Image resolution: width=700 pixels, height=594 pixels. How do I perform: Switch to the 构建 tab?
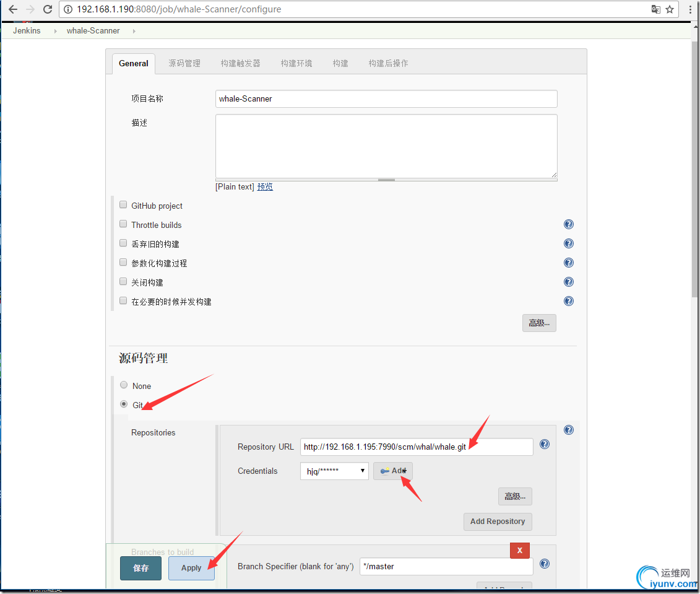(340, 63)
